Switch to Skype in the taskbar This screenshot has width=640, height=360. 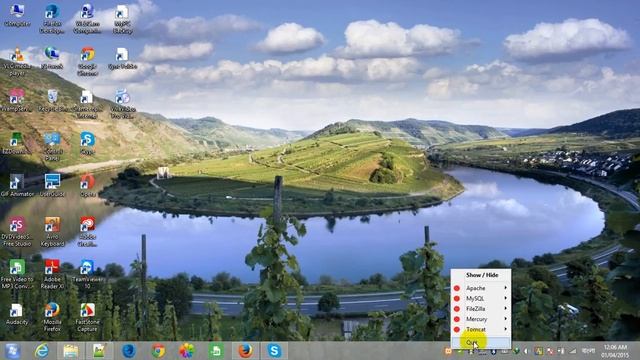pyautogui.click(x=274, y=351)
